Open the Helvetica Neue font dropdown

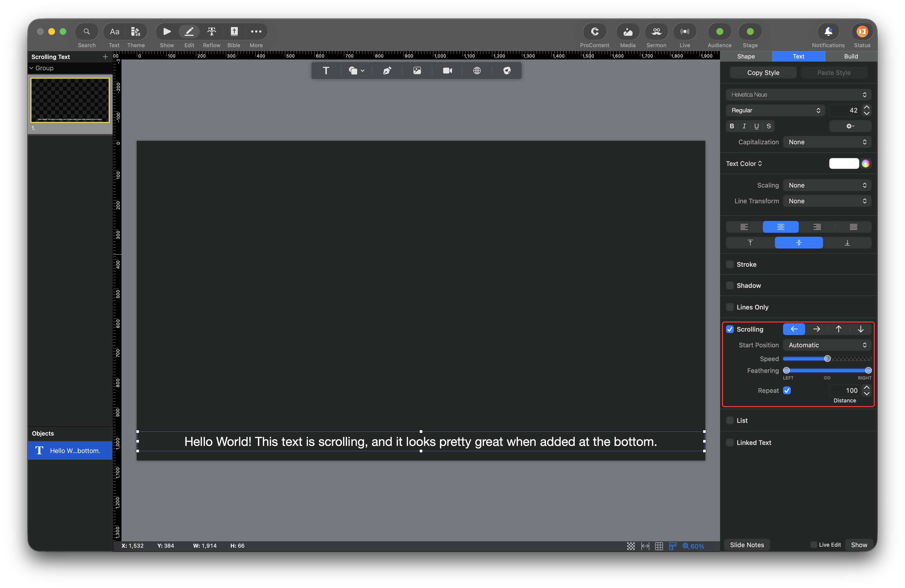(799, 95)
